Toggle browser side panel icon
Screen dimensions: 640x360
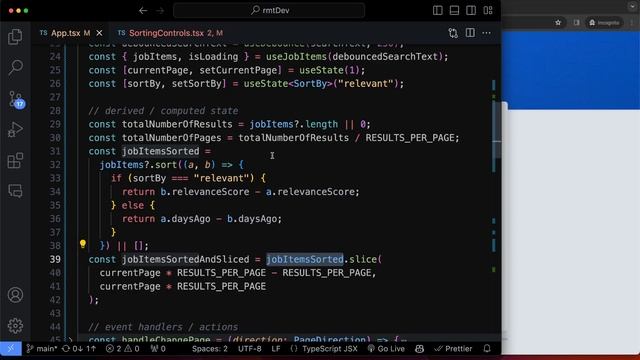(576, 22)
